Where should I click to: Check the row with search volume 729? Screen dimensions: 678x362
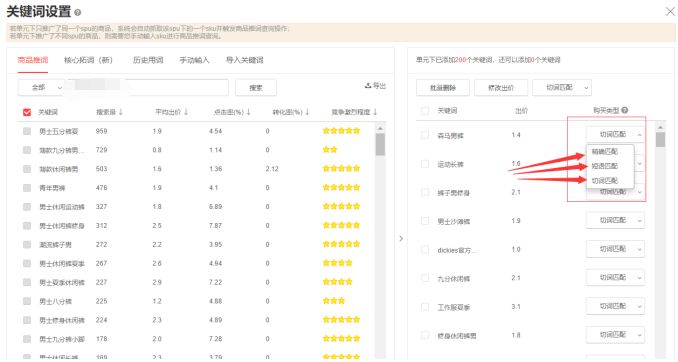(x=27, y=150)
